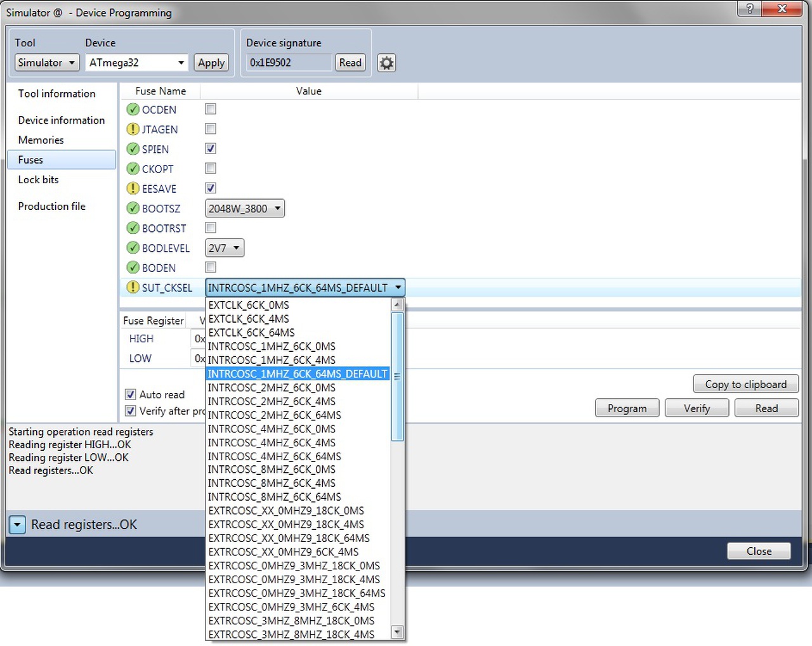Open the BODLEVEL 2V7 dropdown
The width and height of the screenshot is (812, 646).
pos(225,248)
